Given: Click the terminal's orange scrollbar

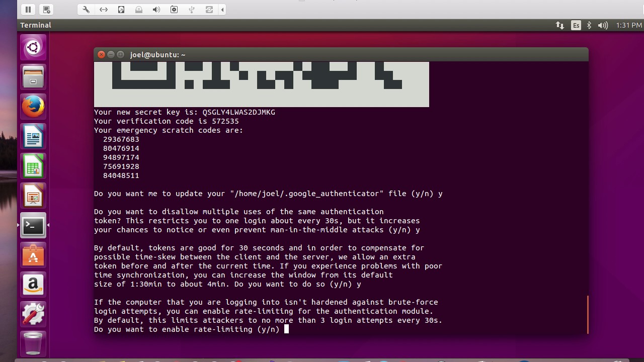Looking at the screenshot, I should (587, 315).
